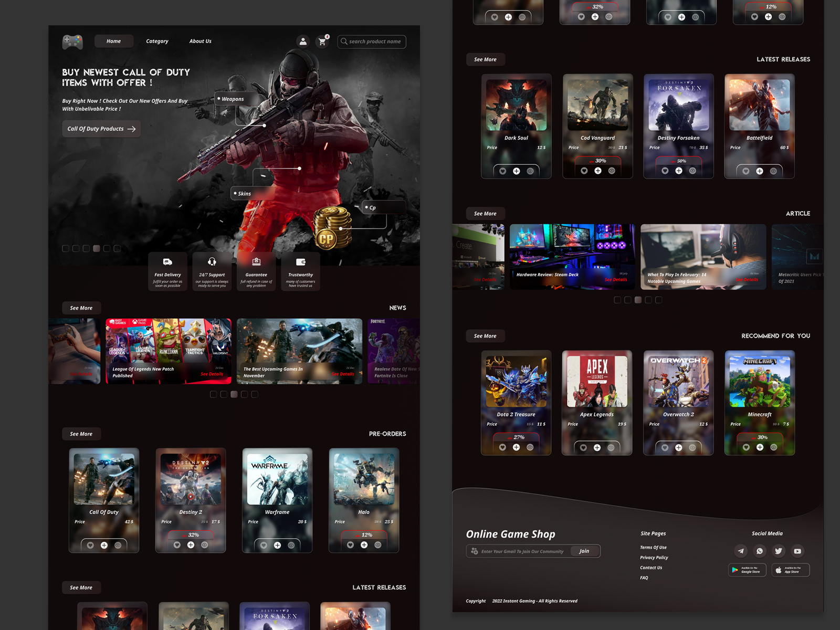Select the fourth pagination dot below the hero banner
This screenshot has height=630, width=840.
(97, 248)
